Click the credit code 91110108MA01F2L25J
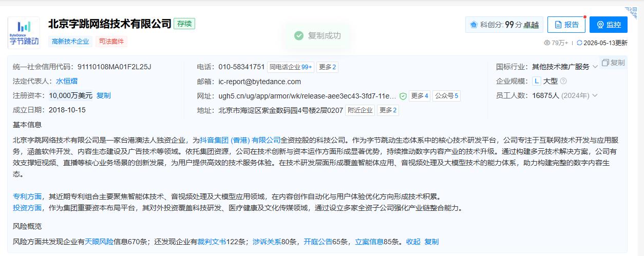The height and width of the screenshot is (256, 644). [x=114, y=67]
